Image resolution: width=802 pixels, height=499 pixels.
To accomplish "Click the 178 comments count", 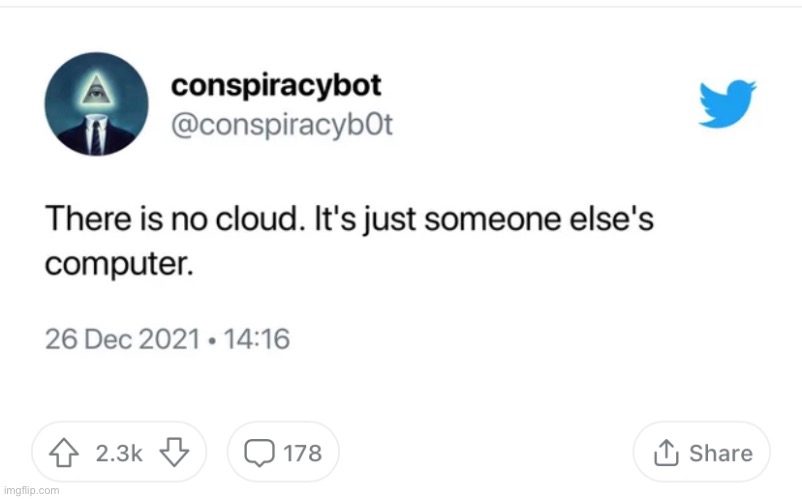I will [303, 454].
